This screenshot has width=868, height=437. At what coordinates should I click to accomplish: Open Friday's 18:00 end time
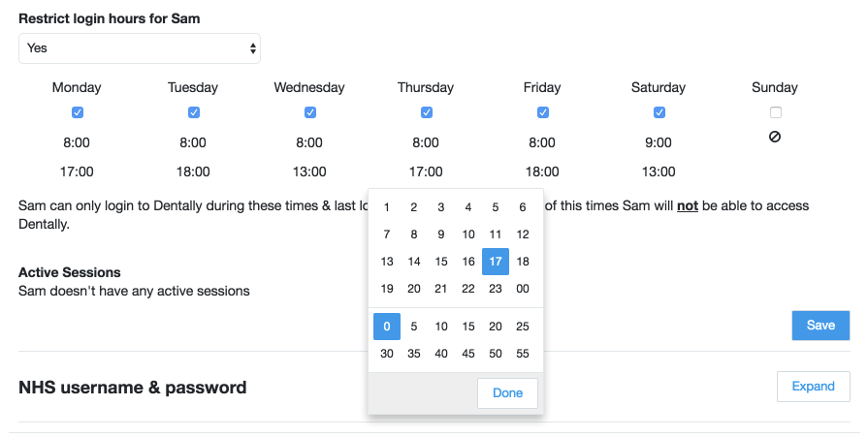(x=542, y=172)
